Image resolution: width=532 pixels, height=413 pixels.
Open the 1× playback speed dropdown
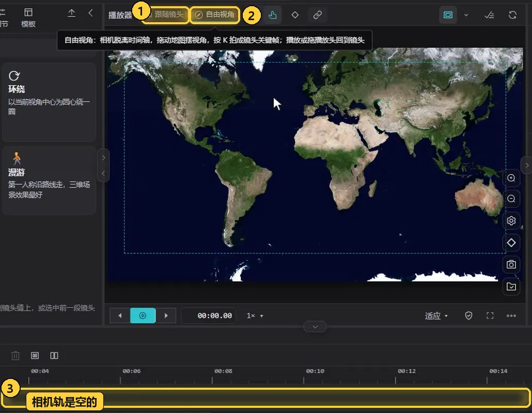click(255, 315)
